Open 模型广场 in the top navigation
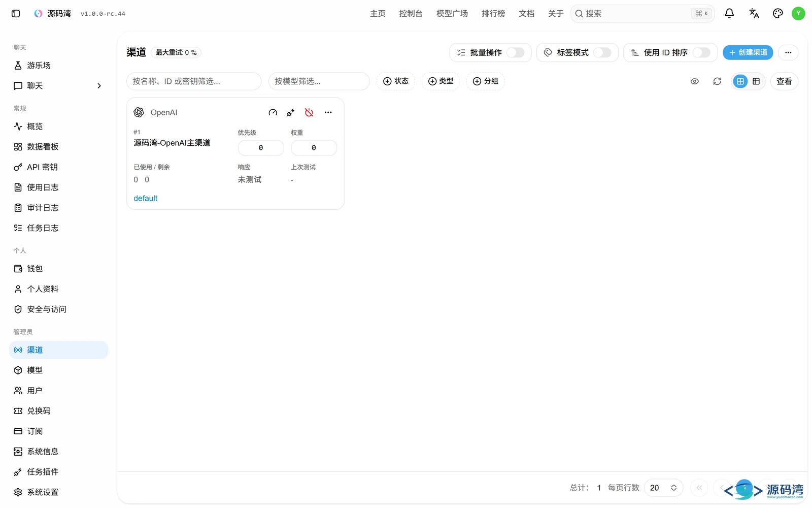The image size is (812, 508). pos(452,14)
